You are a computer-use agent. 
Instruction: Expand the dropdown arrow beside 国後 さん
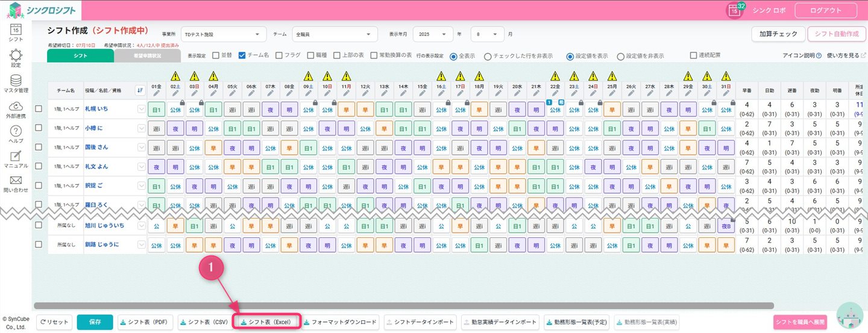(x=142, y=147)
